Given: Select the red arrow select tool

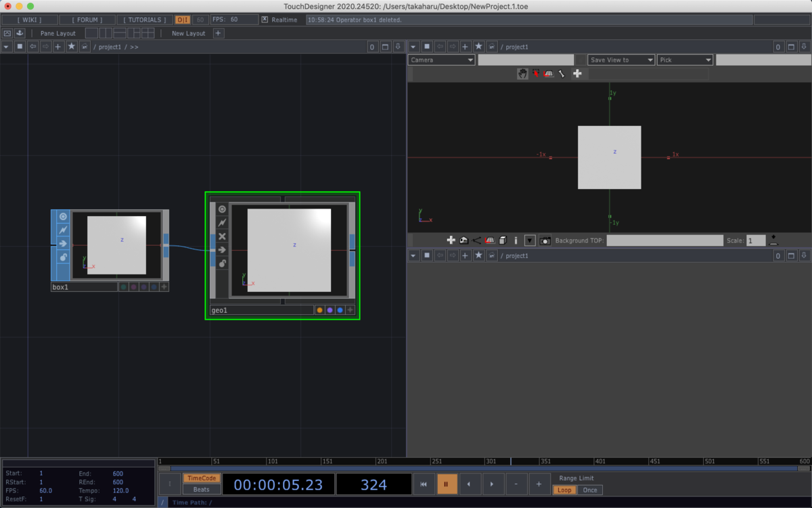Looking at the screenshot, I should click(536, 73).
